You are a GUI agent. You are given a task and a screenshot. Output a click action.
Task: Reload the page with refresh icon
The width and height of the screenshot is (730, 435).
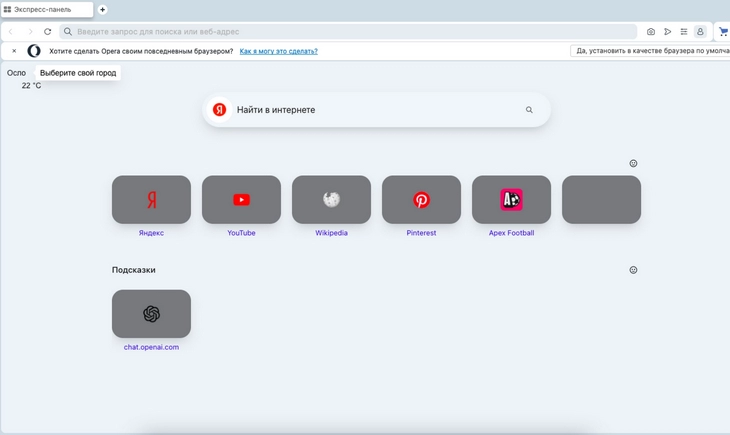47,32
